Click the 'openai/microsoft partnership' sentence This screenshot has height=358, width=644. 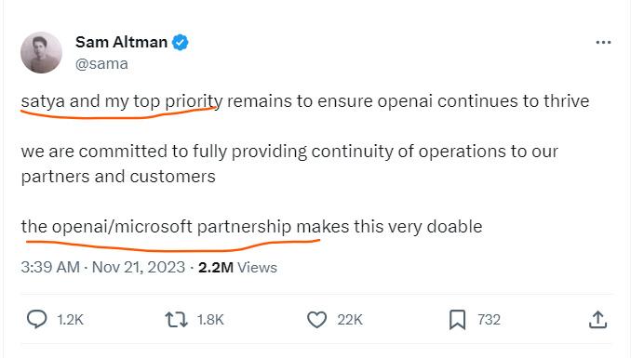tap(251, 227)
